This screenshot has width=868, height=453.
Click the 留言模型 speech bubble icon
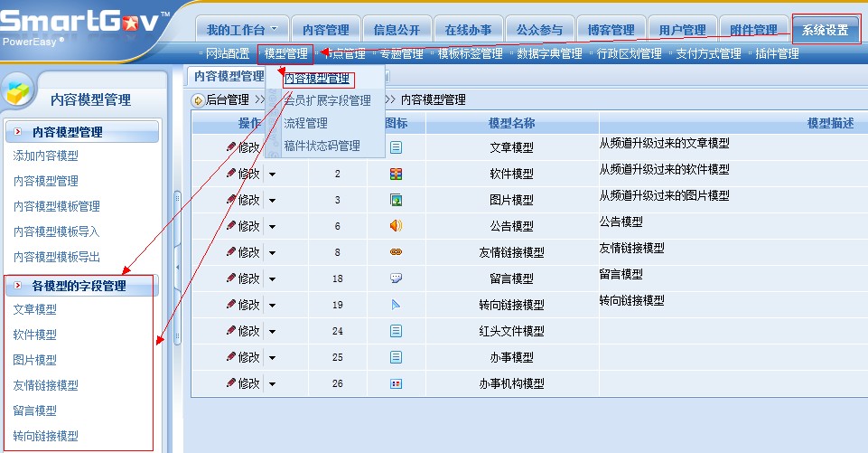[396, 278]
